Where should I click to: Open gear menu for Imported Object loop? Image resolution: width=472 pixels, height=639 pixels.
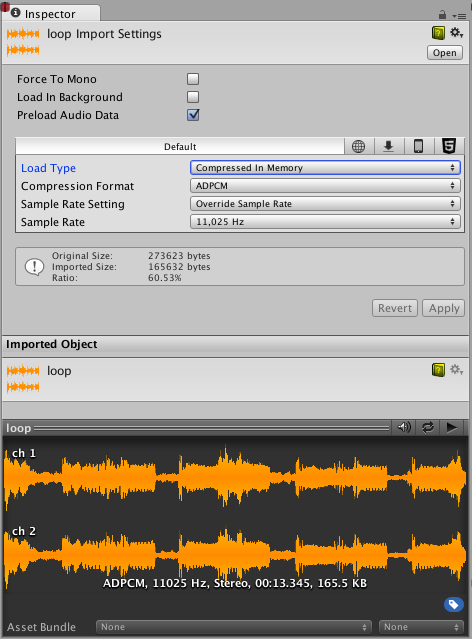456,370
